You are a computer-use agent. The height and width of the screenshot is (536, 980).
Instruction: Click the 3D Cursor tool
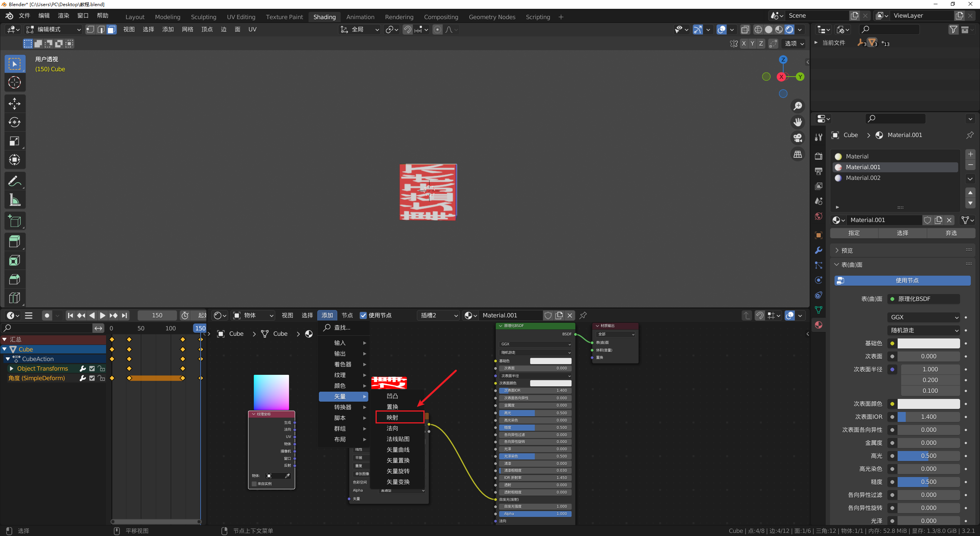[15, 82]
